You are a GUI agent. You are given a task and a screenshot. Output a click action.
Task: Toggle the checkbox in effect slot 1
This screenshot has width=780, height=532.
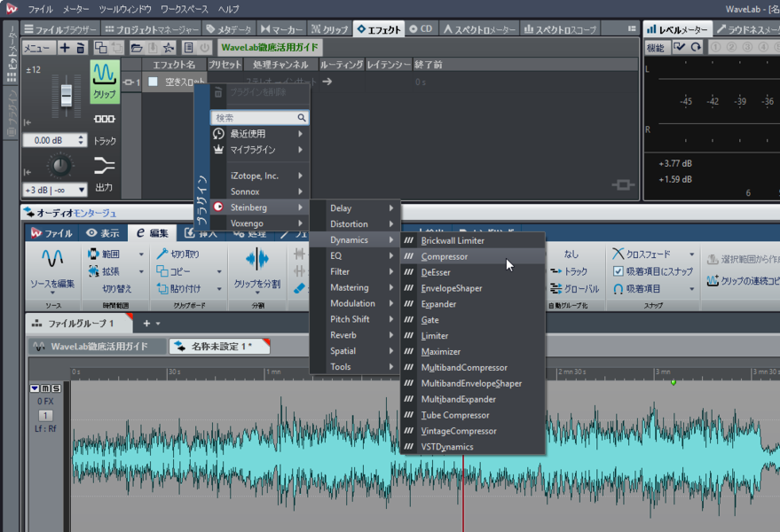(x=153, y=82)
